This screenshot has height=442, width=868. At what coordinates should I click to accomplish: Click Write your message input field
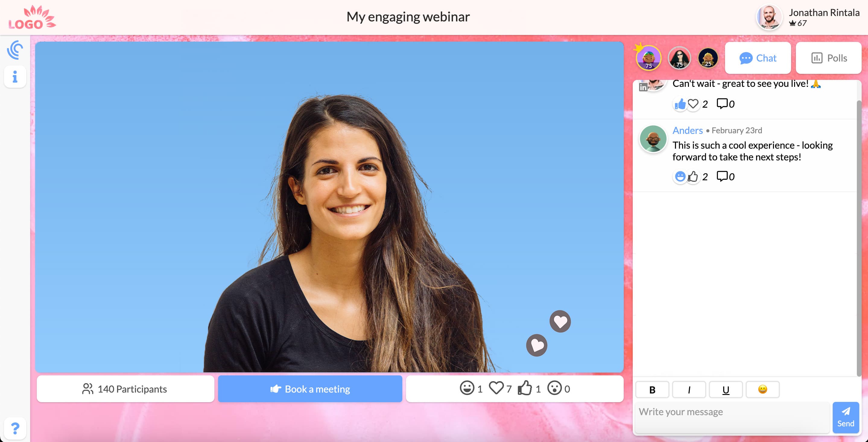733,417
